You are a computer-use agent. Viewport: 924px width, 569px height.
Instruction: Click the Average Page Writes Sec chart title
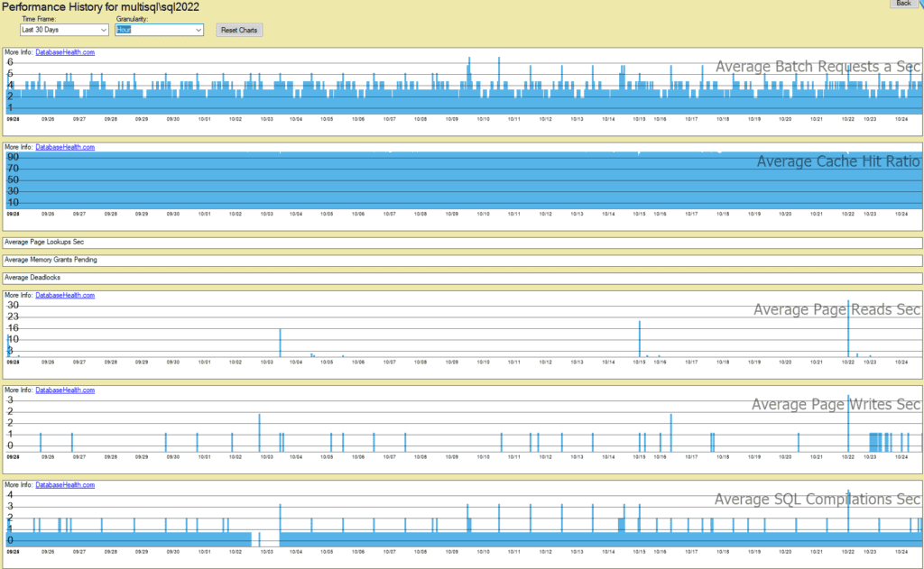pos(836,405)
